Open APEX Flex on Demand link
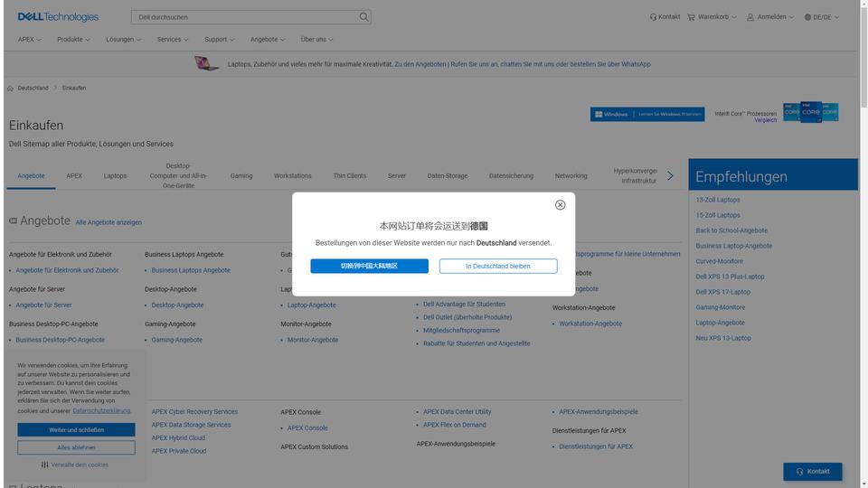The image size is (868, 488). [x=455, y=426]
